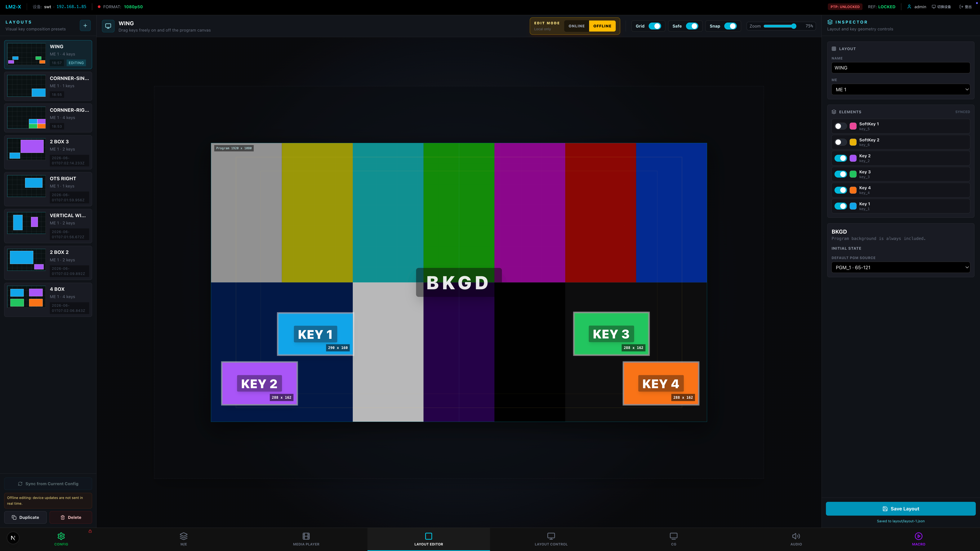Open the AUDIO tab
This screenshot has width=980, height=551.
point(796,539)
